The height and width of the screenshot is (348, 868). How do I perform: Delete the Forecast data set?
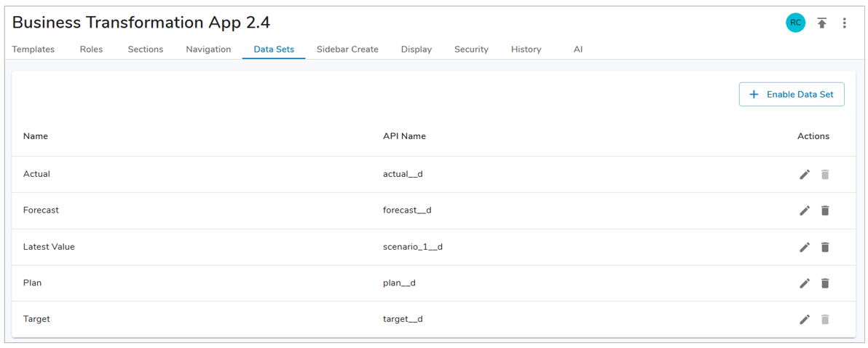tap(825, 210)
